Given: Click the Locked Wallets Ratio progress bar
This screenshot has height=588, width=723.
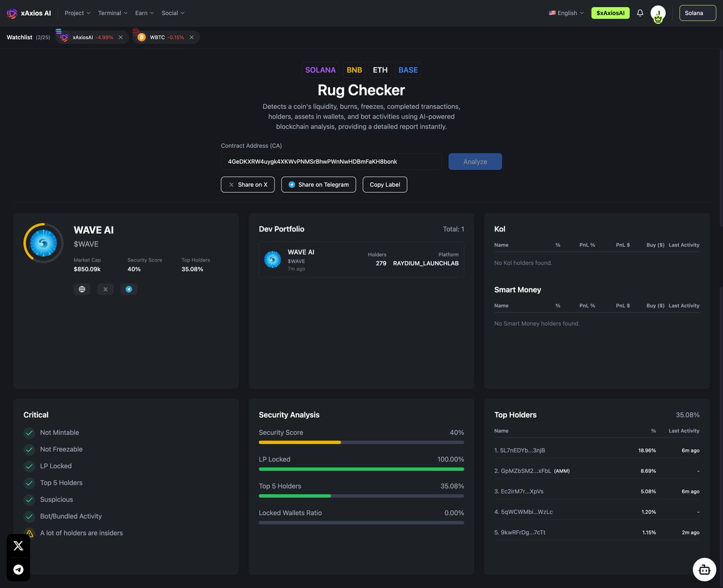Looking at the screenshot, I should click(361, 522).
